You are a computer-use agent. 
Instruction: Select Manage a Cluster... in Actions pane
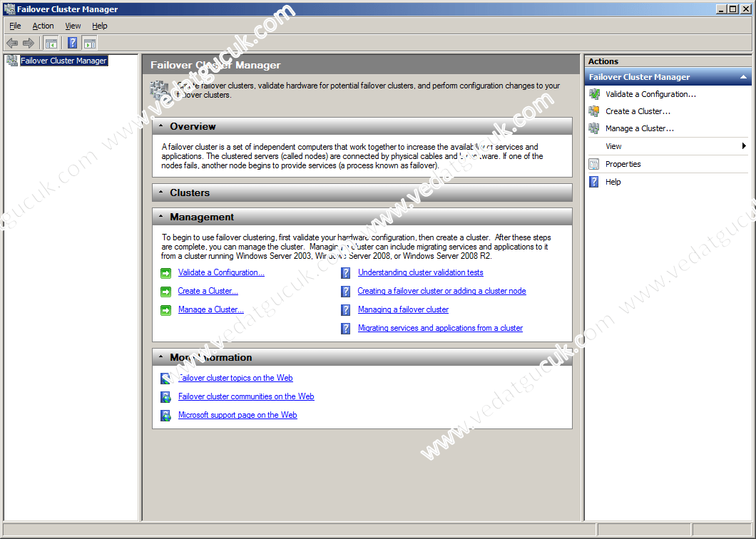(x=640, y=128)
